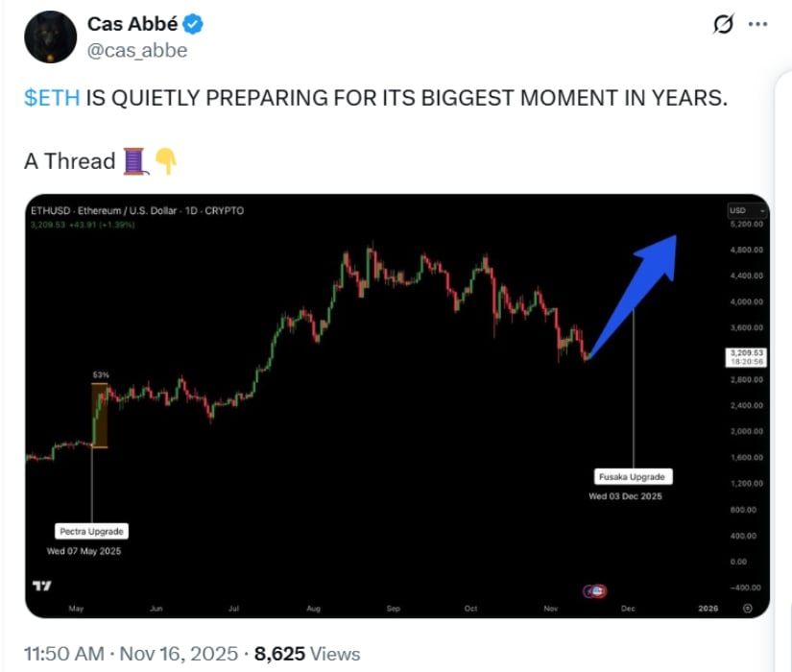
Task: Click the flag event marker on chart
Action: point(594,592)
